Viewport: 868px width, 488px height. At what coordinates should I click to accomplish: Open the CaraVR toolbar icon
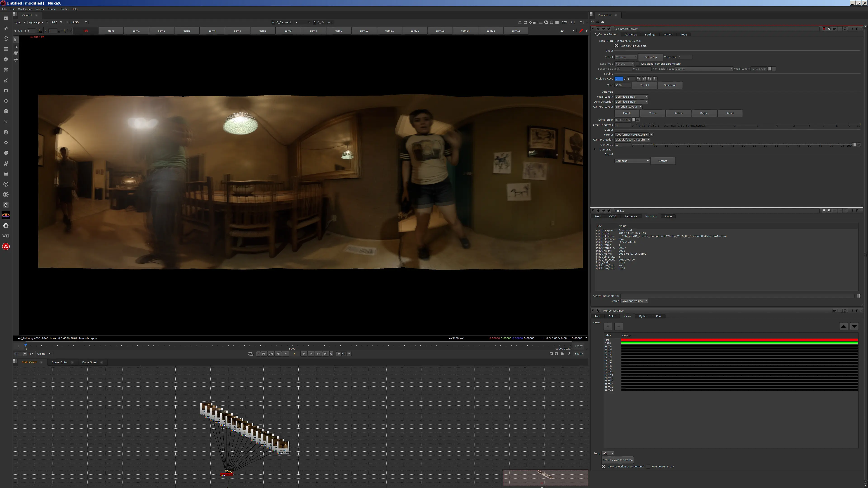(x=6, y=216)
